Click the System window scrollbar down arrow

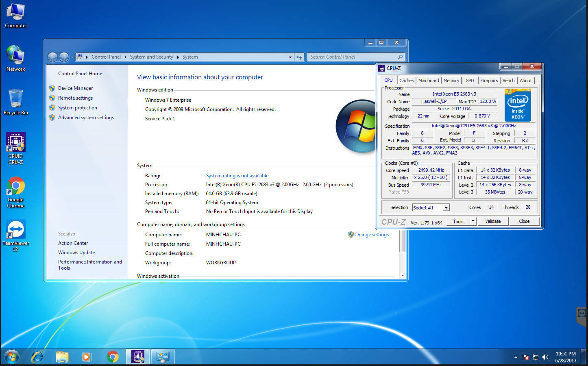point(403,276)
